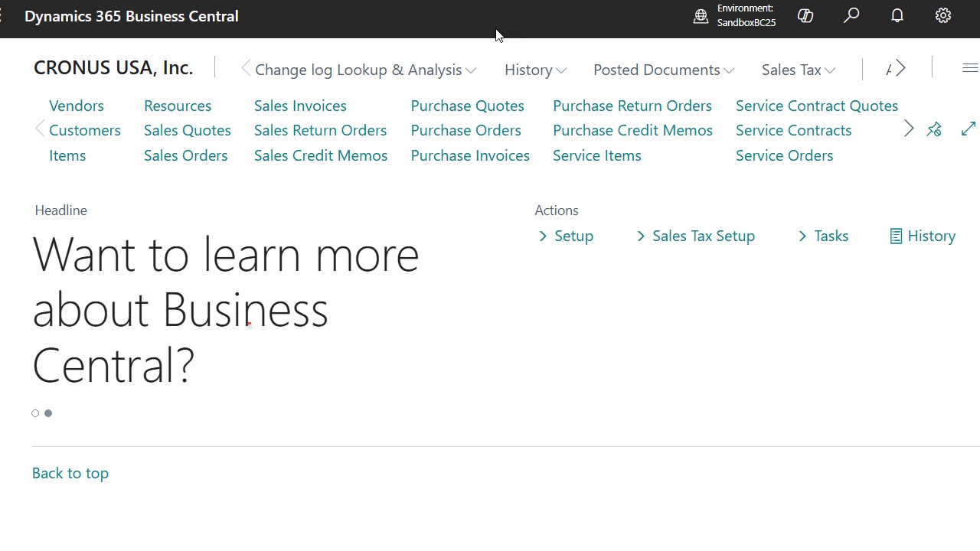Expand navigation with the diagonal arrows icon
This screenshot has width=980, height=551.
pyautogui.click(x=969, y=129)
